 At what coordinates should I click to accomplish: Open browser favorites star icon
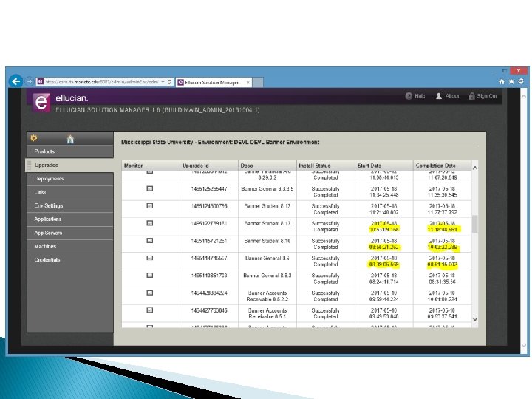coord(511,81)
